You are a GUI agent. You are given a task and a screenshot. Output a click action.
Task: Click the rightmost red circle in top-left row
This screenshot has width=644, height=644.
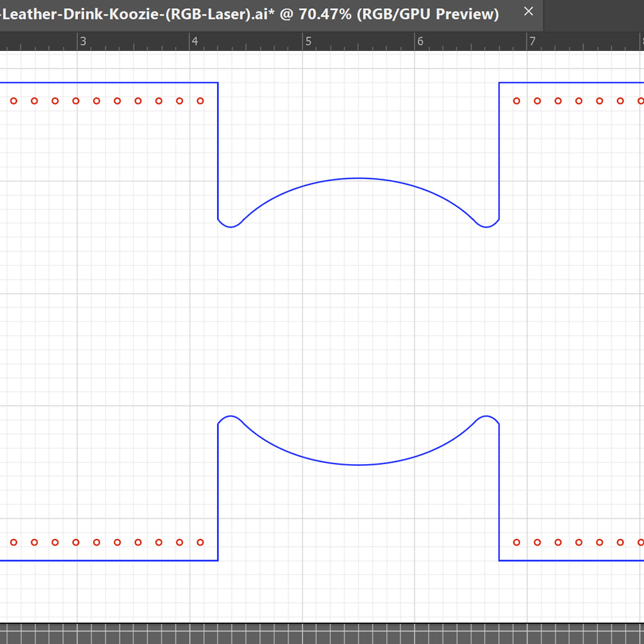coord(201,101)
